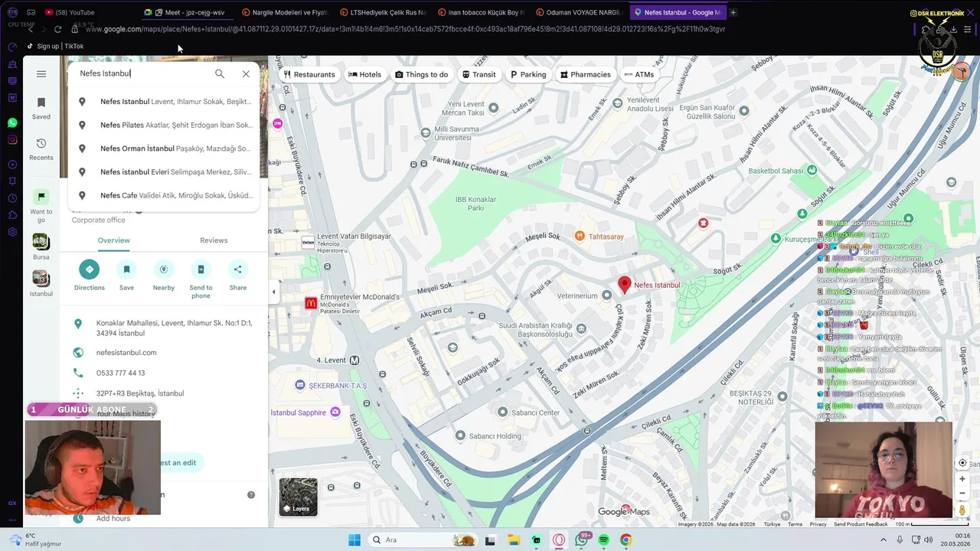The width and height of the screenshot is (980, 551).
Task: Open Recents in sidebar
Action: coord(41,149)
